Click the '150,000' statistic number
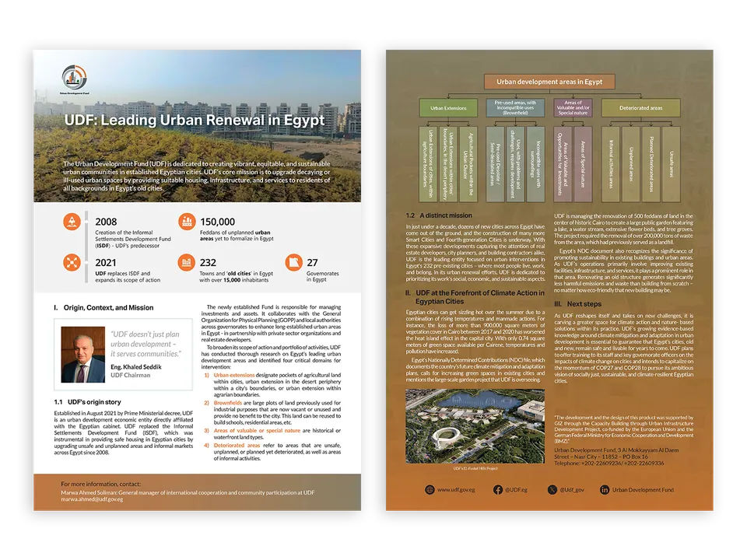The height and width of the screenshot is (560, 747). point(217,222)
